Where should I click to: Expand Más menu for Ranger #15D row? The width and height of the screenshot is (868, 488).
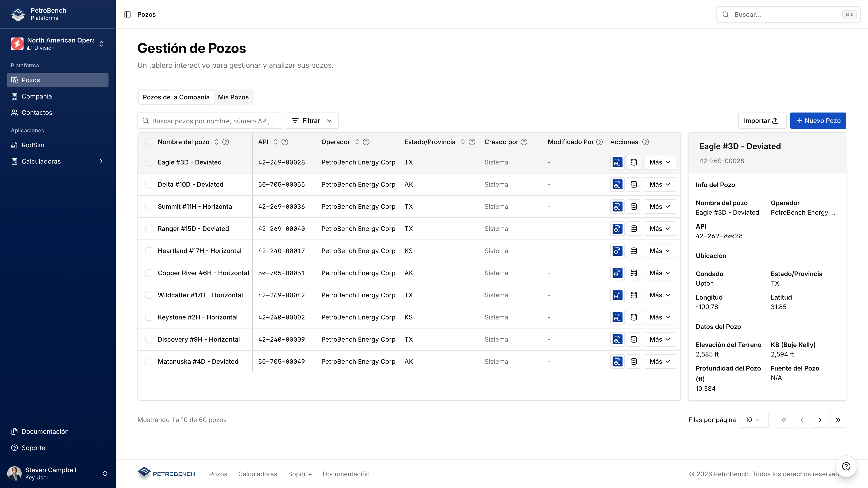tap(660, 229)
